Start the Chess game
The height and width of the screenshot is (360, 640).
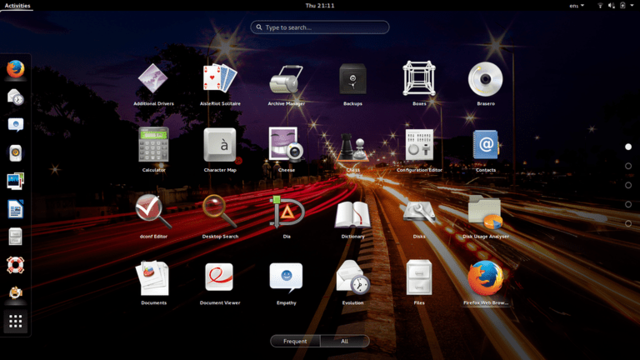point(353,146)
